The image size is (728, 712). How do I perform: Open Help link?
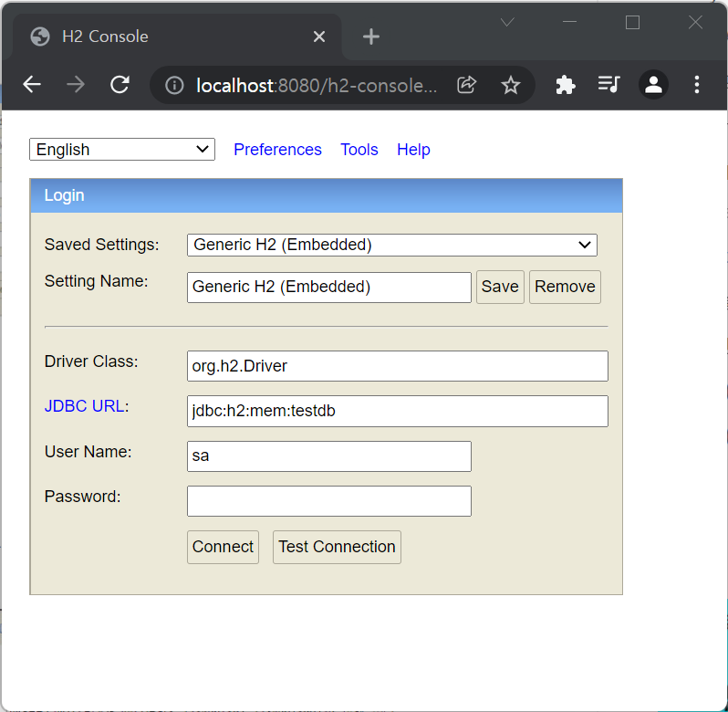413,150
